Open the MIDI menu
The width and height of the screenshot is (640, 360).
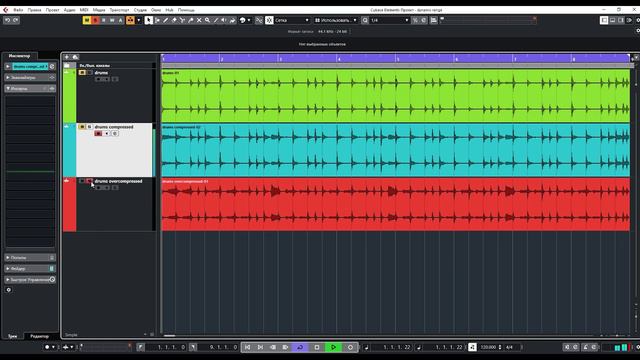pos(84,10)
